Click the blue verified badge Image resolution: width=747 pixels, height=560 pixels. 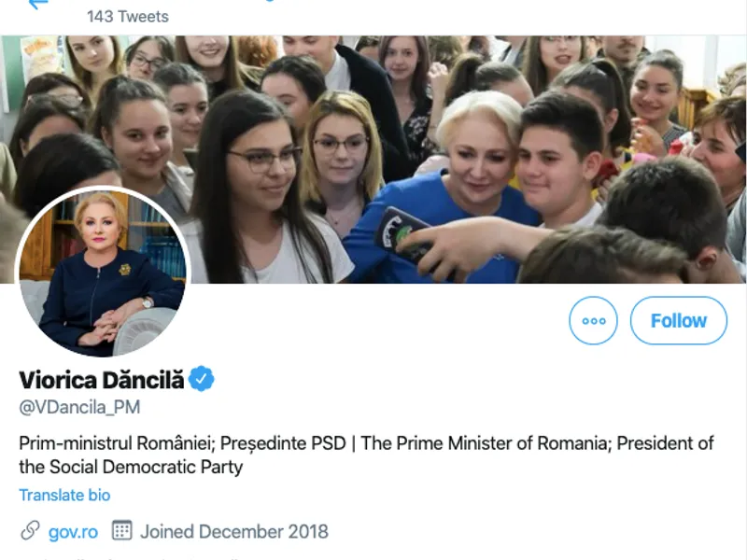coord(202,379)
